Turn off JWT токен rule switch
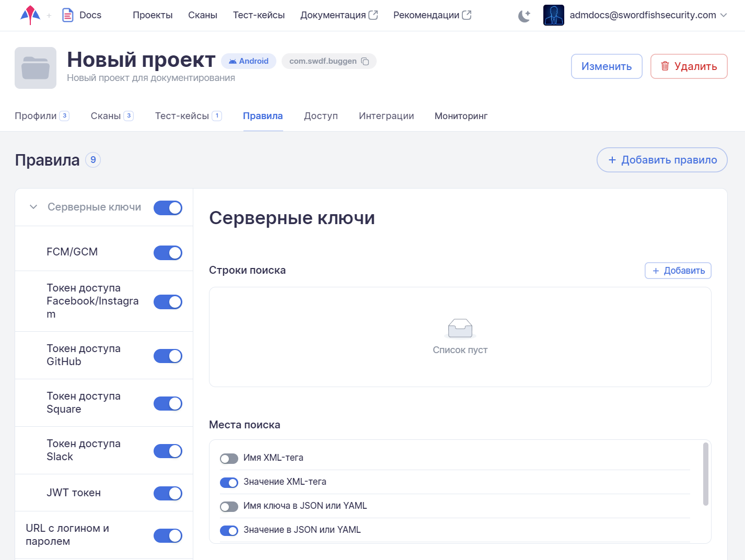745x560 pixels. coord(168,493)
